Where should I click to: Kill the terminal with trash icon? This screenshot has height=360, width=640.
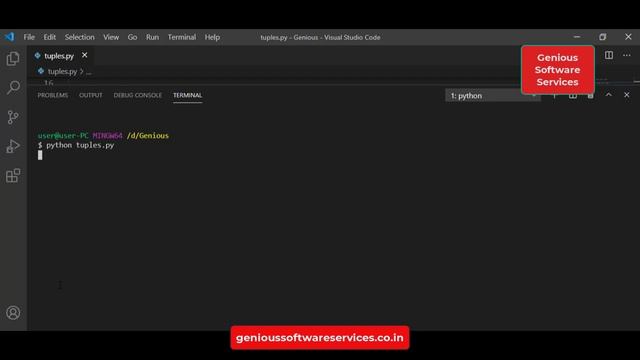tap(591, 96)
